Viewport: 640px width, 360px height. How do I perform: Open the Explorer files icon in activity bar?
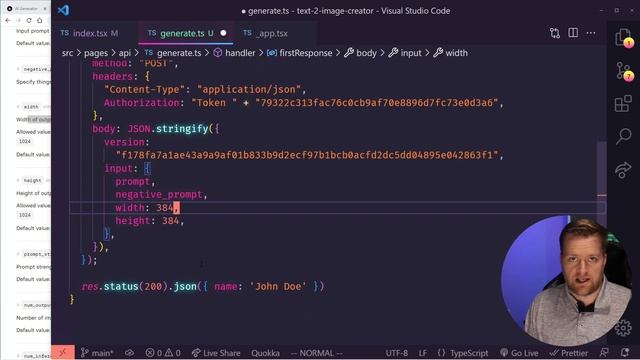[623, 38]
